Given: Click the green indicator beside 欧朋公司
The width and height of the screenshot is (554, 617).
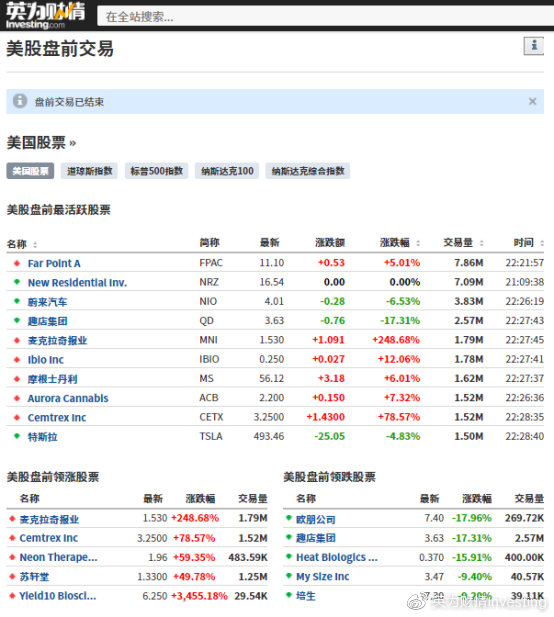Looking at the screenshot, I should [289, 517].
